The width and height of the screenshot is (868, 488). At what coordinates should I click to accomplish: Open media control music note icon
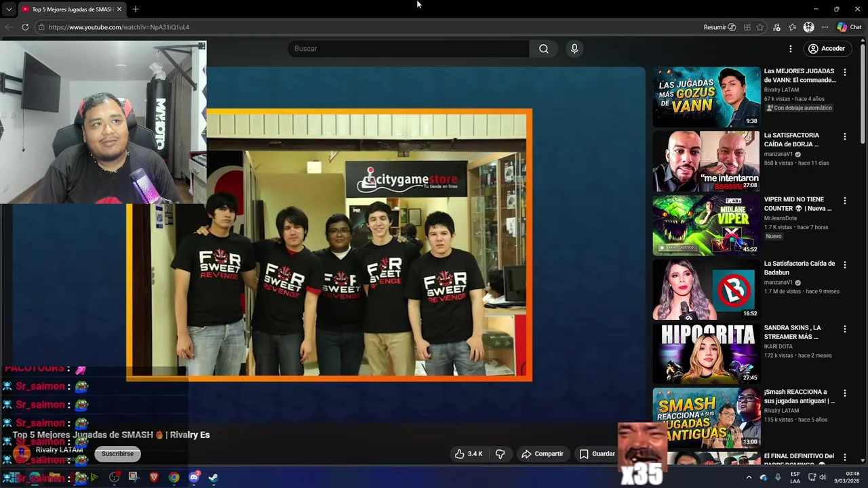(x=776, y=27)
